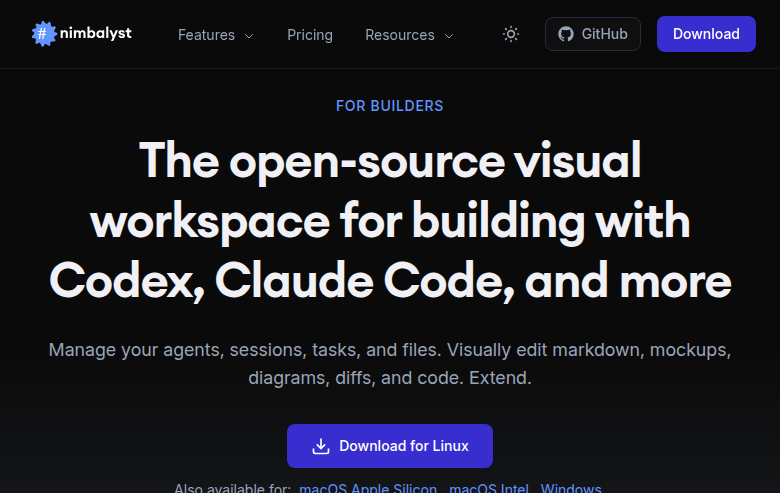Click the Download button in header
This screenshot has height=493, width=780.
[706, 34]
